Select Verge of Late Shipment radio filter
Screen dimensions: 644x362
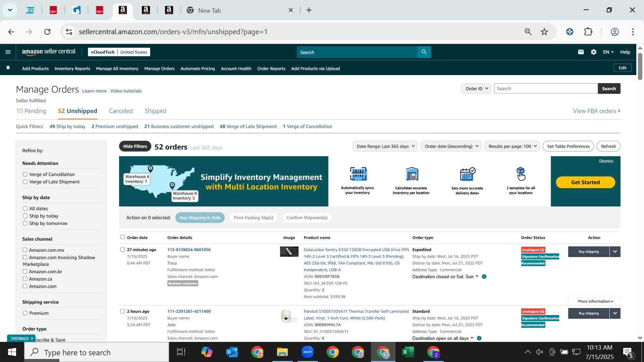[x=25, y=182]
